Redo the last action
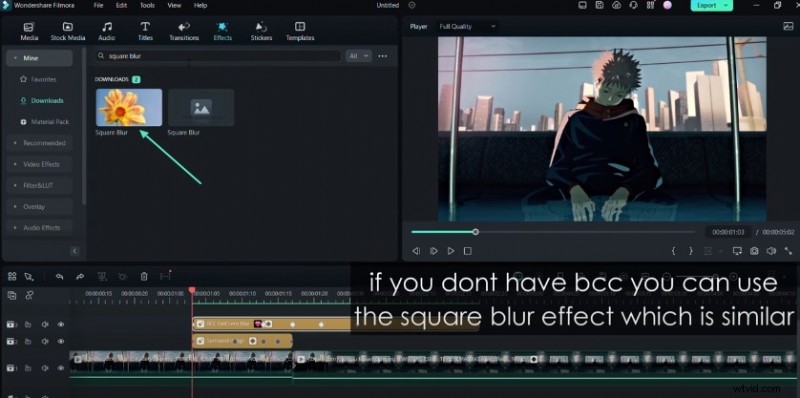The width and height of the screenshot is (800, 398). 80,277
